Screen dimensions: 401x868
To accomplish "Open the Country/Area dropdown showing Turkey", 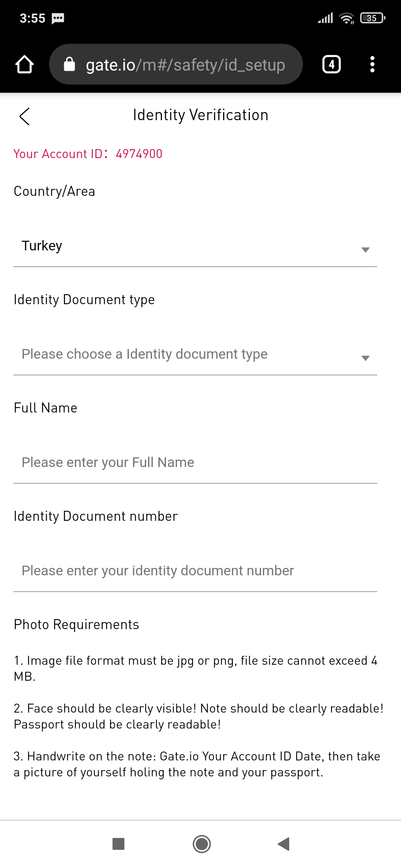I will click(x=195, y=246).
